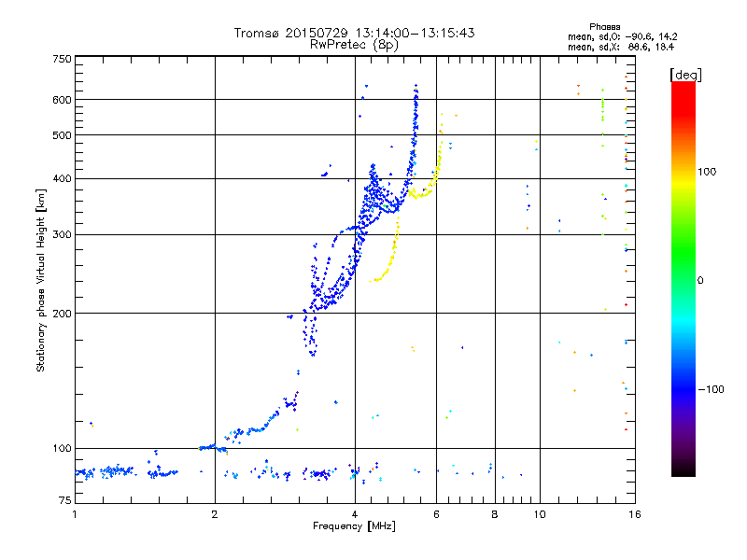The height and width of the screenshot is (560, 747).
Task: Click the x-axis tick label '8'
Action: pyautogui.click(x=495, y=514)
